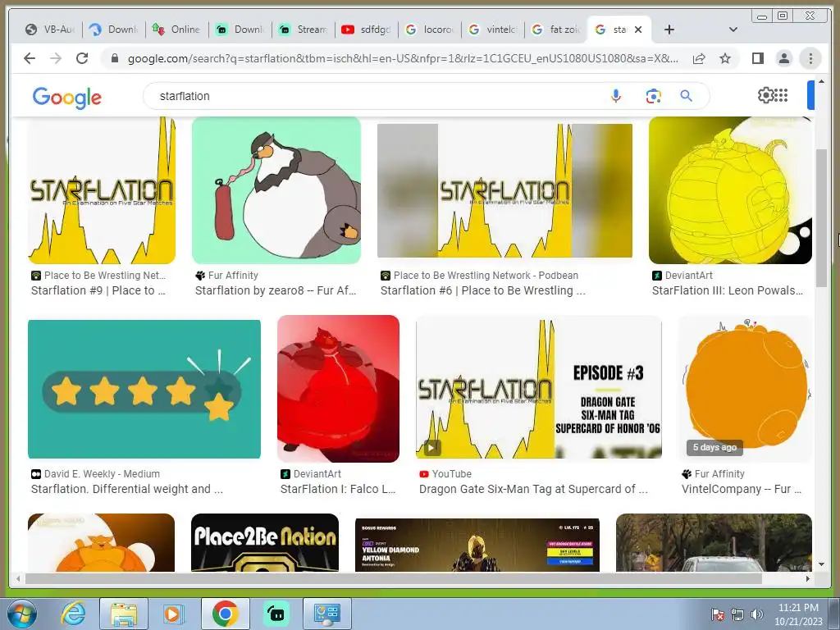840x630 pixels.
Task: Click the vertical scrollbar thumb
Action: click(821, 217)
